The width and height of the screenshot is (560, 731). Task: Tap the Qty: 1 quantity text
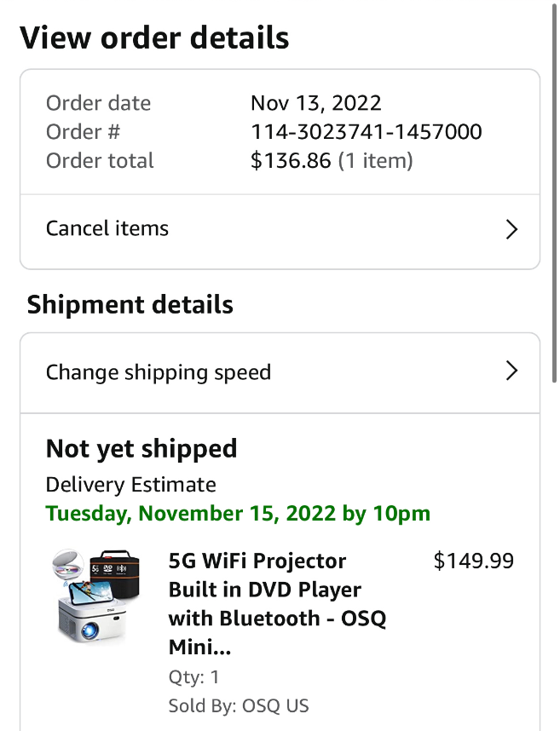tap(194, 677)
